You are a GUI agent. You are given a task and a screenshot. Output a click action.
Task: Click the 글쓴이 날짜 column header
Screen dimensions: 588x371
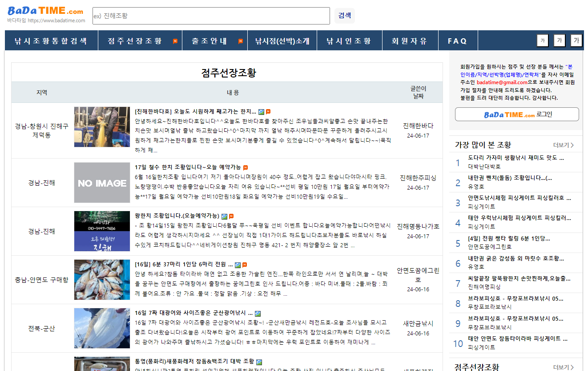coord(418,92)
